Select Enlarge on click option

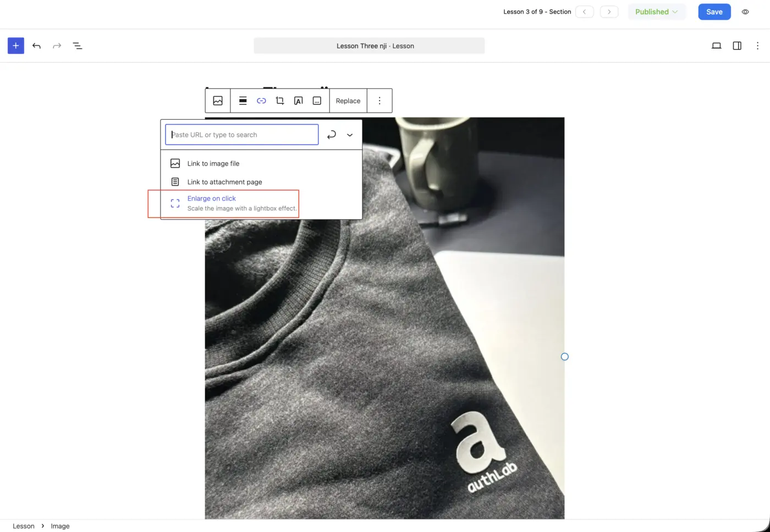pos(261,203)
